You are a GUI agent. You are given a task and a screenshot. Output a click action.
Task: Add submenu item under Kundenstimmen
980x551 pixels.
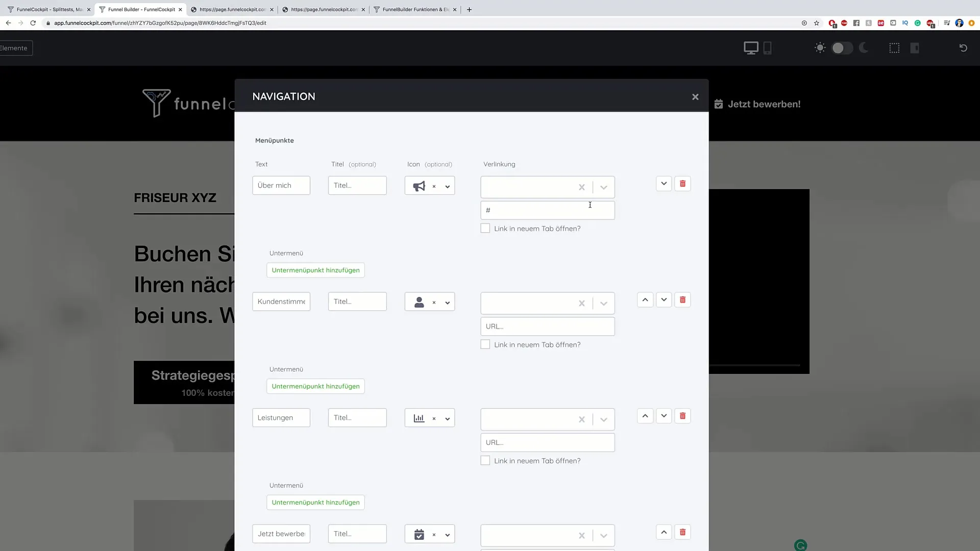[x=315, y=386]
